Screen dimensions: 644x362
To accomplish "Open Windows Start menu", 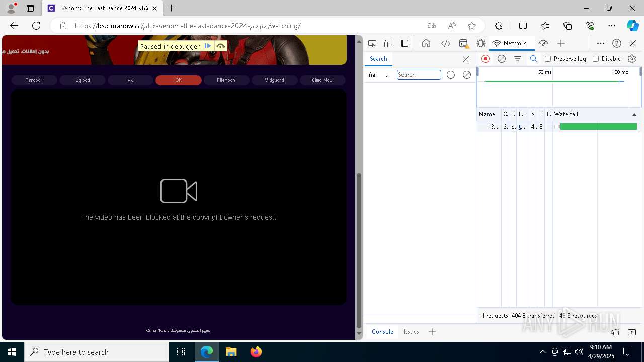I will tap(12, 352).
